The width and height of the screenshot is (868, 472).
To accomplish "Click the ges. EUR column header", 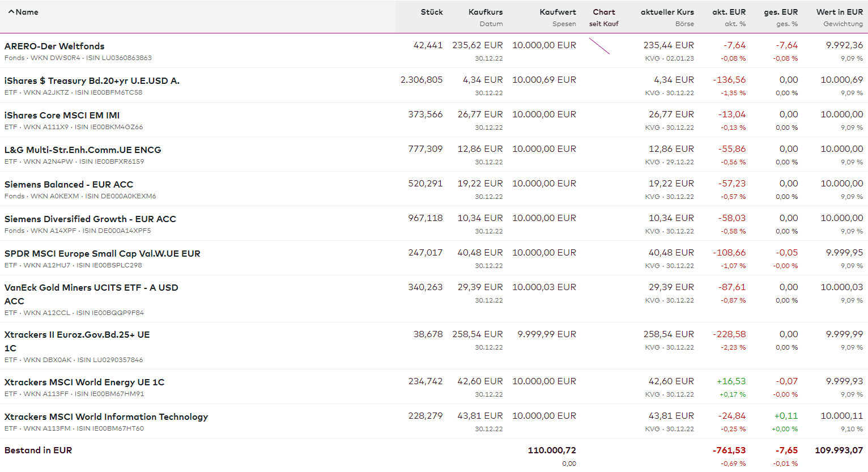I will click(x=780, y=12).
